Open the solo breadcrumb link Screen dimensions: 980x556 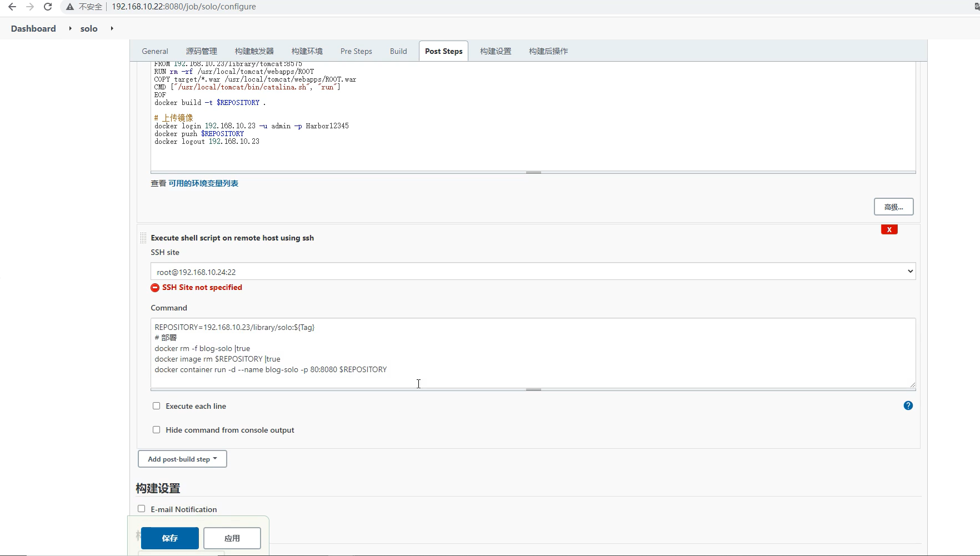coord(89,28)
